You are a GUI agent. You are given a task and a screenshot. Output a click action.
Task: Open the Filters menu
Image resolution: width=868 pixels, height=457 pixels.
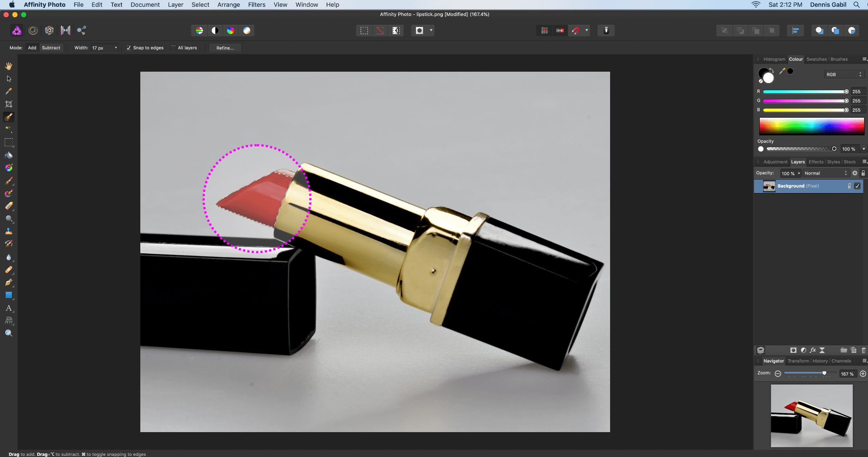pyautogui.click(x=256, y=5)
